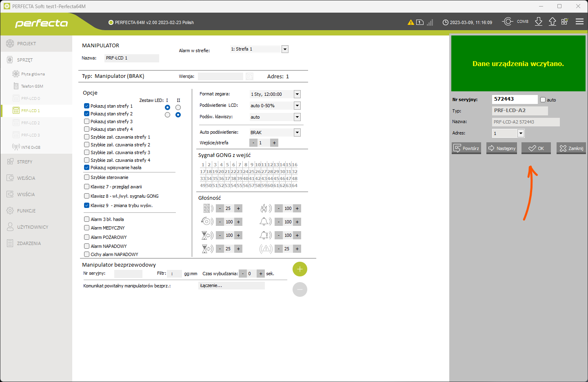Screen dimensions: 588x382
Task: Enable Pokazuj stan strefy 3
Action: [87, 121]
